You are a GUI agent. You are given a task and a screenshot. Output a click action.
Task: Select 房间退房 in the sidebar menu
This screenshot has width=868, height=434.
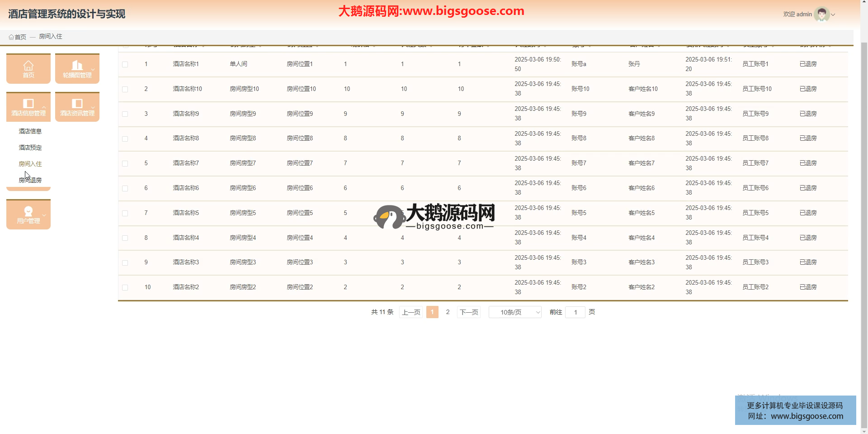30,180
